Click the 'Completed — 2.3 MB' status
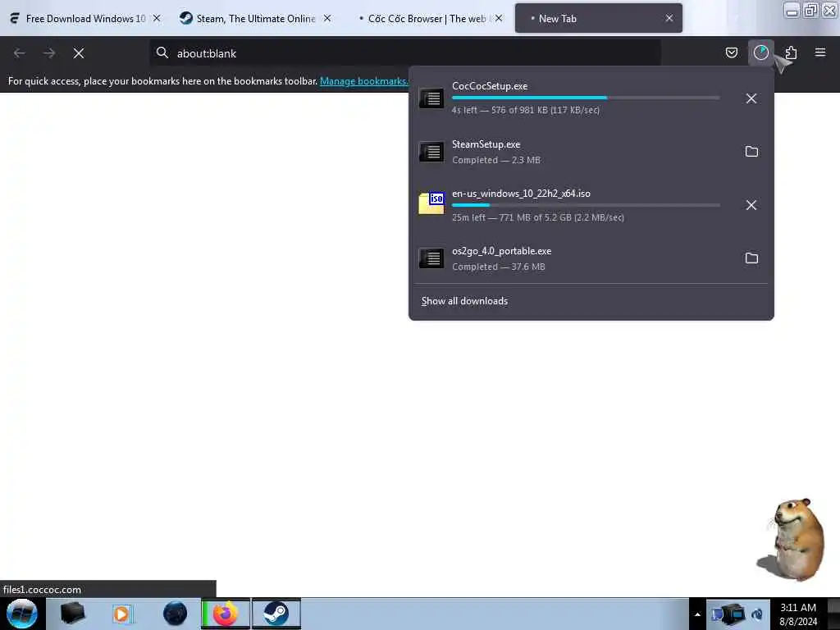This screenshot has height=630, width=840. coord(496,160)
